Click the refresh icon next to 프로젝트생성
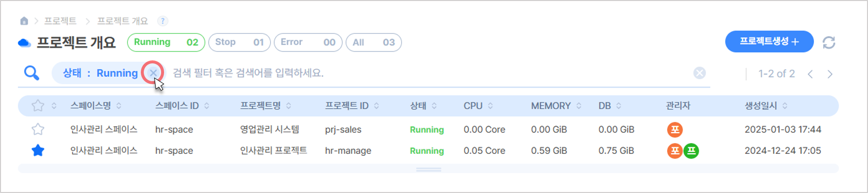This screenshot has width=868, height=193. pos(829,43)
